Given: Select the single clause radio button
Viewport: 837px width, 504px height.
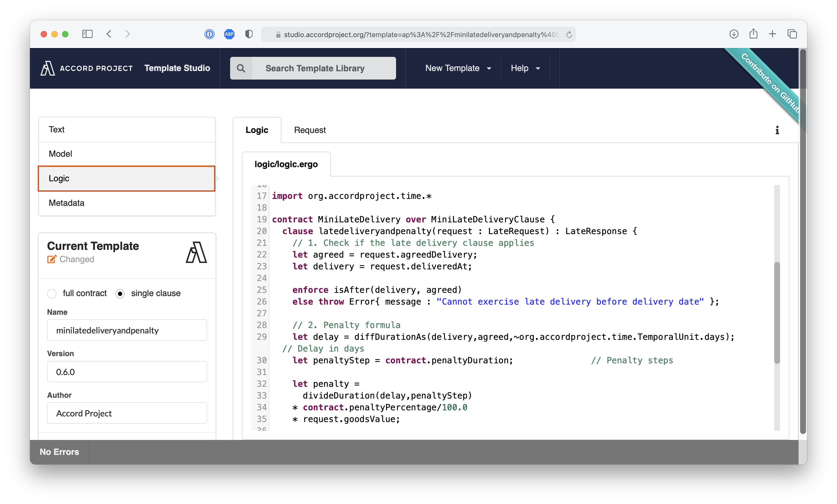Looking at the screenshot, I should (120, 293).
